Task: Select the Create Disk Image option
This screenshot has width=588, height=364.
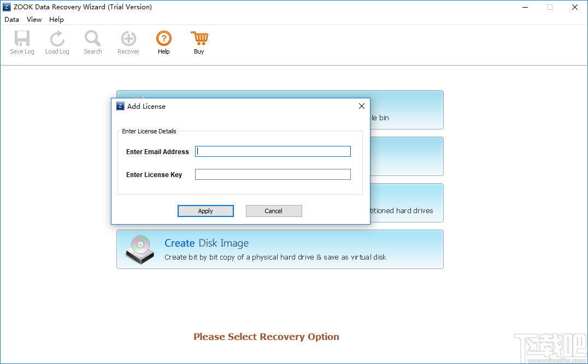Action: coord(280,249)
